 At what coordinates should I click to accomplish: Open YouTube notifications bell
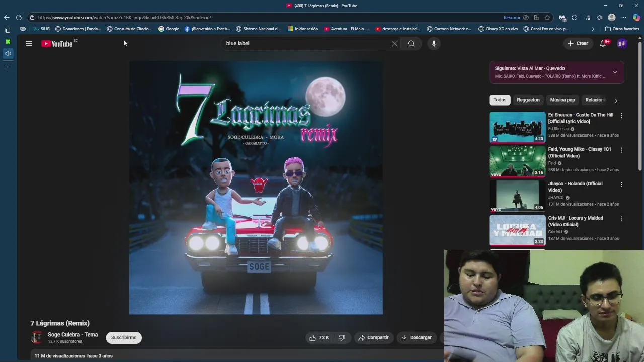pos(603,44)
